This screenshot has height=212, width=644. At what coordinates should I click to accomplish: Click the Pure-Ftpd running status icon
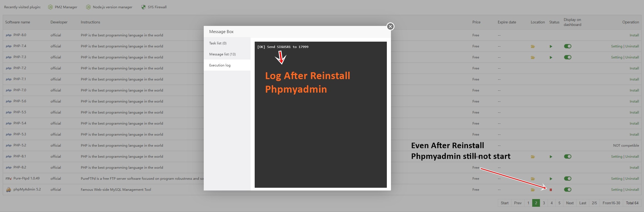coord(551,179)
